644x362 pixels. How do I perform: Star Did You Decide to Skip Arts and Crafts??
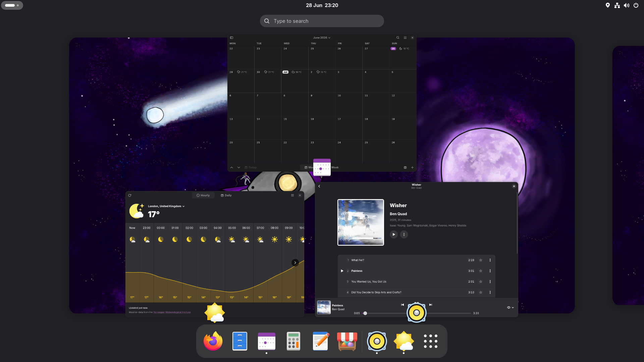point(481,292)
